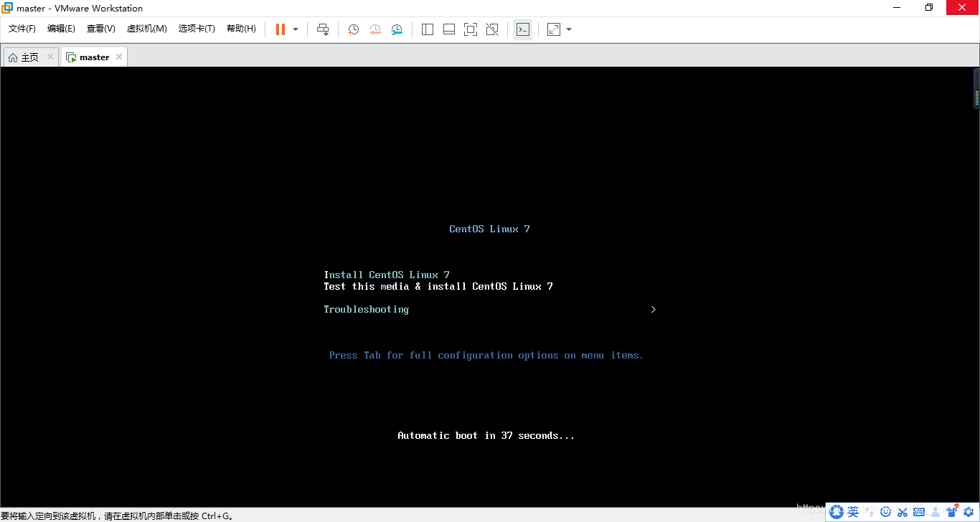The image size is (980, 522).
Task: Toggle the library sidebar panel view
Action: (x=428, y=29)
